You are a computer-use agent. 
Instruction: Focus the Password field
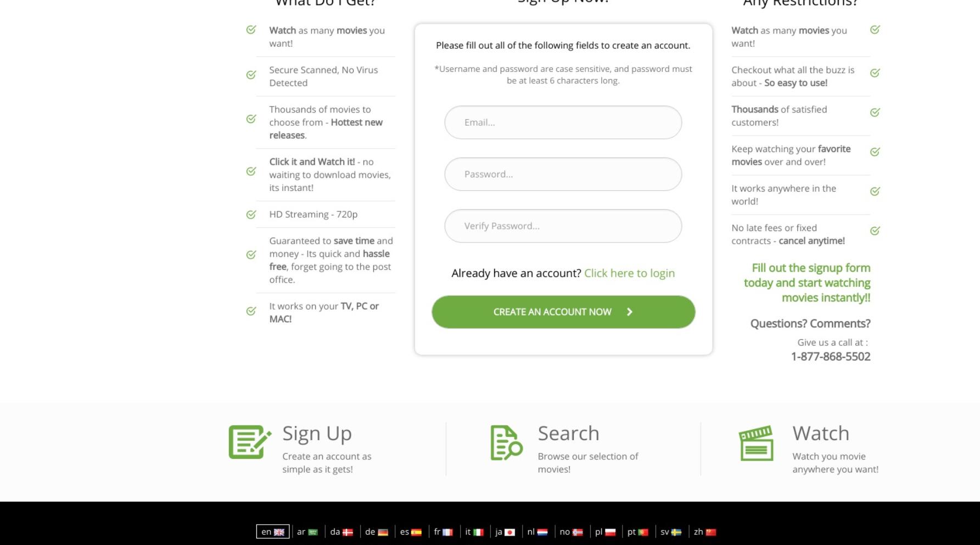tap(563, 174)
